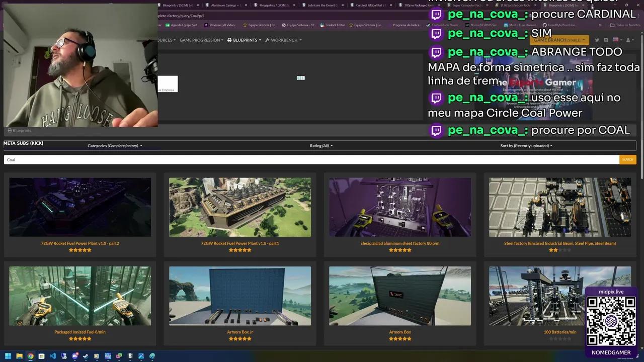The width and height of the screenshot is (644, 362).
Task: Click star rating under Steel factory
Action: pos(560,250)
